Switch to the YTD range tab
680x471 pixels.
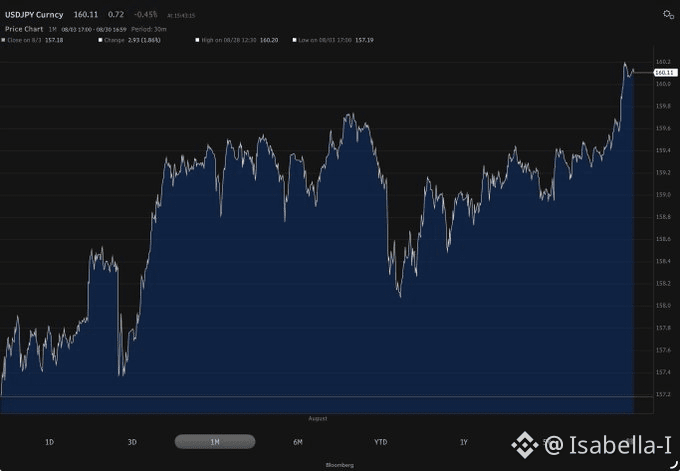(380, 442)
